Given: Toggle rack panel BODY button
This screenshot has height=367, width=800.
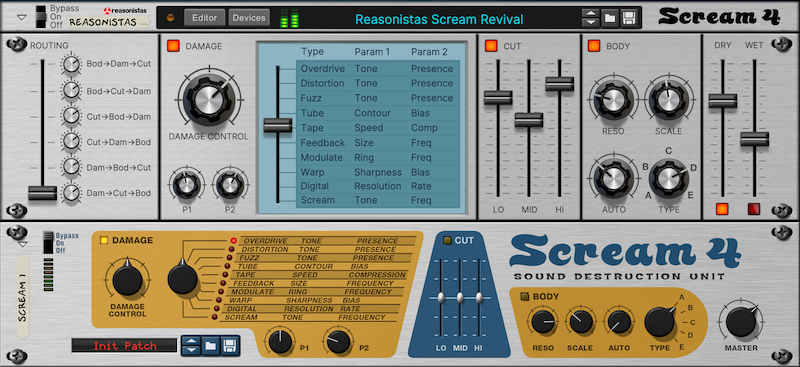Looking at the screenshot, I should click(x=524, y=296).
